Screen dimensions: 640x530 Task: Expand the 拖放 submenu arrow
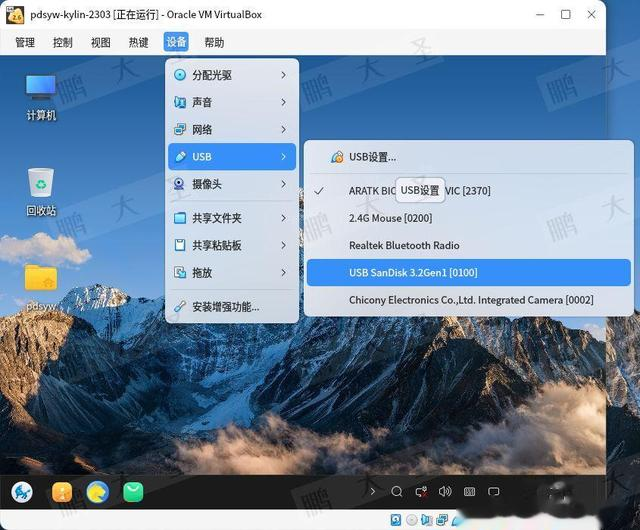284,272
